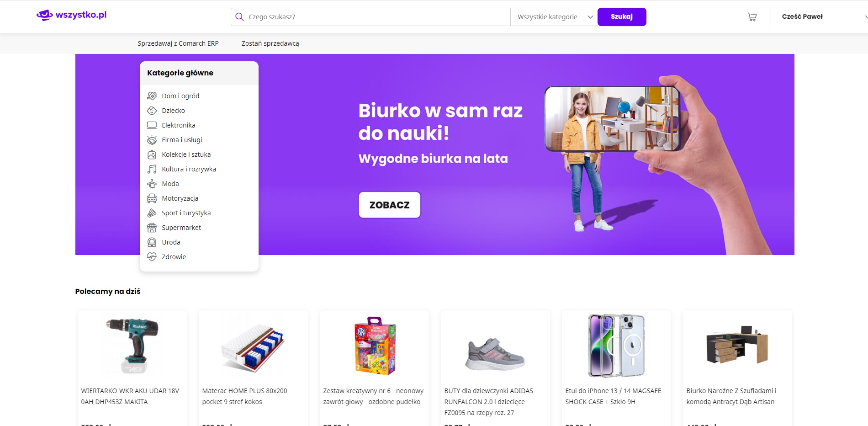Screen dimensions: 868x426
Task: Select the Motoryzacja car icon
Action: click(152, 198)
